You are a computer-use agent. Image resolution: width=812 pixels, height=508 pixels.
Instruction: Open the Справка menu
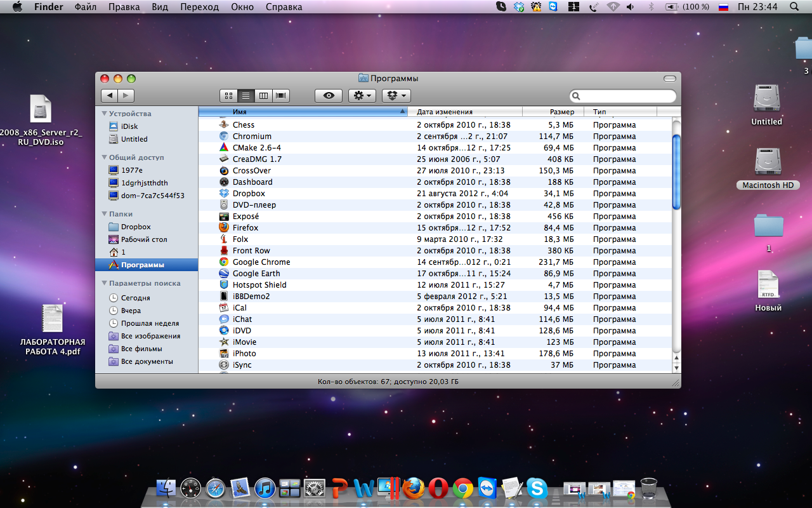pyautogui.click(x=284, y=7)
